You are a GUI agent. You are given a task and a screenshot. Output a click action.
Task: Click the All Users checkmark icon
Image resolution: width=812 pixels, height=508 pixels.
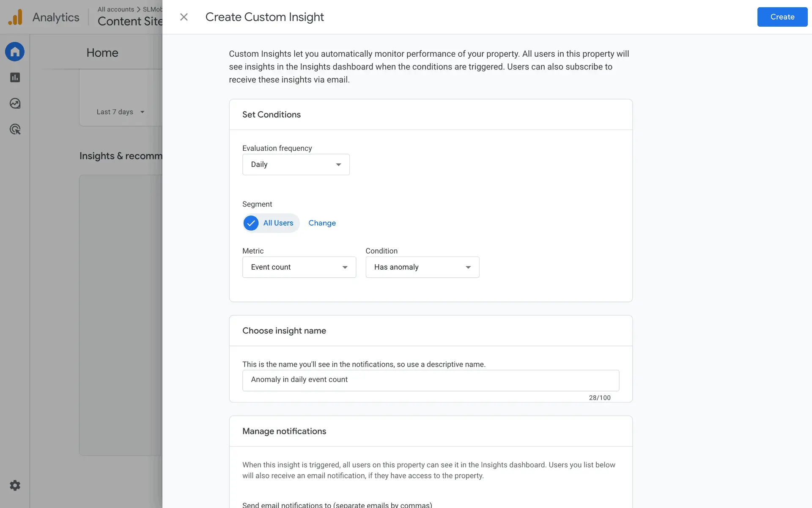[251, 223]
